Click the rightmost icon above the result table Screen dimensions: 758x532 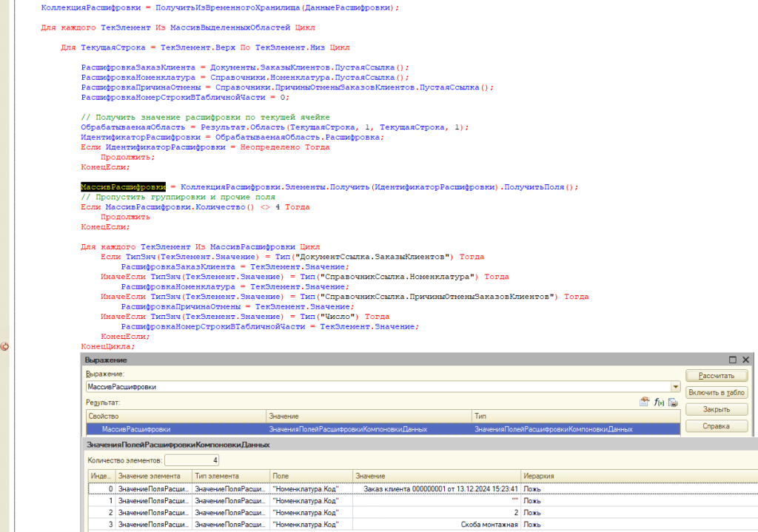pyautogui.click(x=673, y=403)
